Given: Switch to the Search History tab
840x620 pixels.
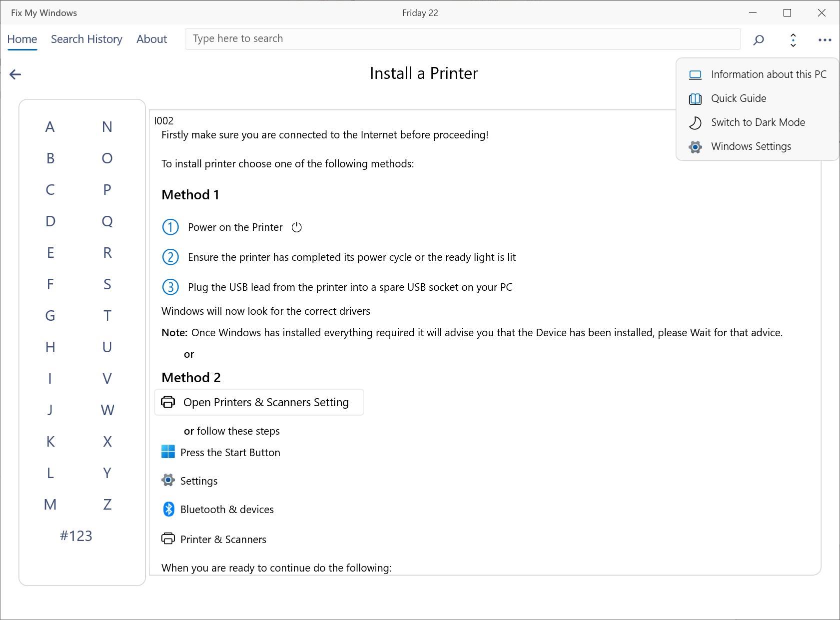Looking at the screenshot, I should pos(86,39).
